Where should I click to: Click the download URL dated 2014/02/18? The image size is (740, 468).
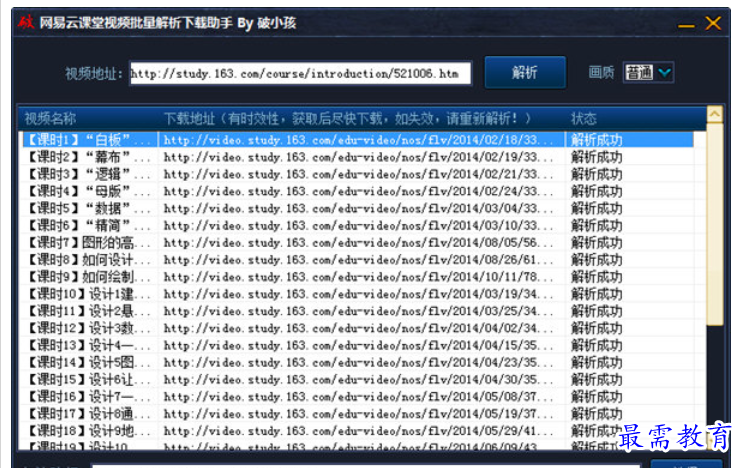(358, 140)
